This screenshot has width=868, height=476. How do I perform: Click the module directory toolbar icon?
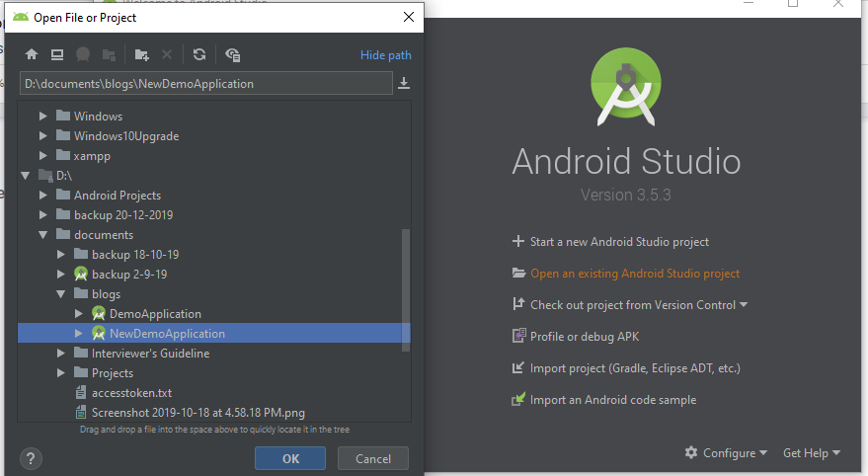[109, 54]
